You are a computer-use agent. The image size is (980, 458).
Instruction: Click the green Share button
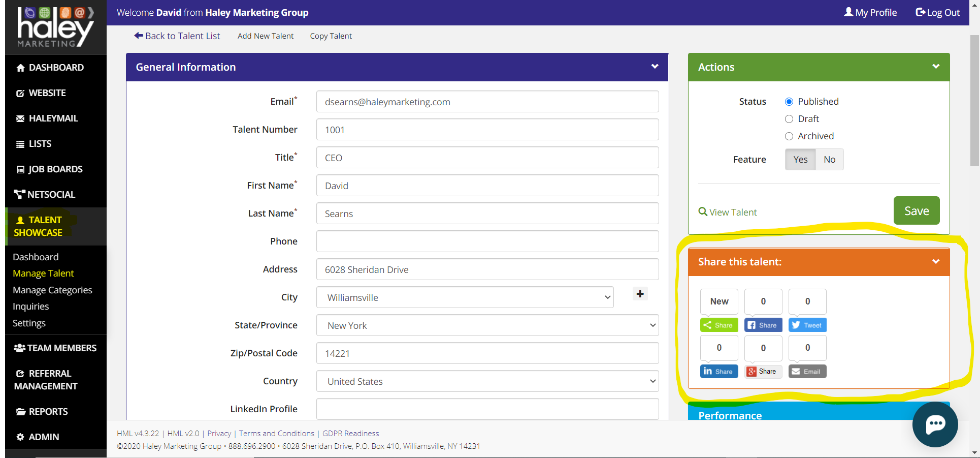click(x=719, y=325)
